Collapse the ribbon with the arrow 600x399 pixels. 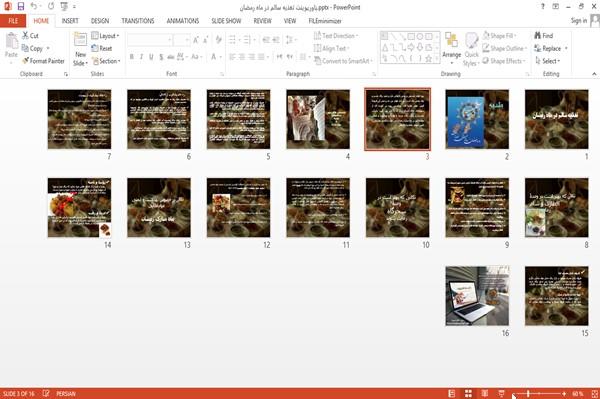[594, 74]
